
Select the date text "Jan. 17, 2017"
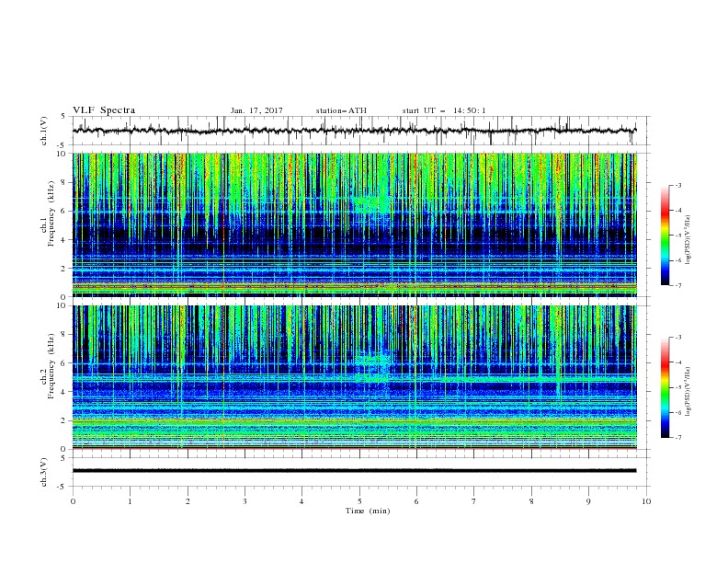(x=256, y=110)
